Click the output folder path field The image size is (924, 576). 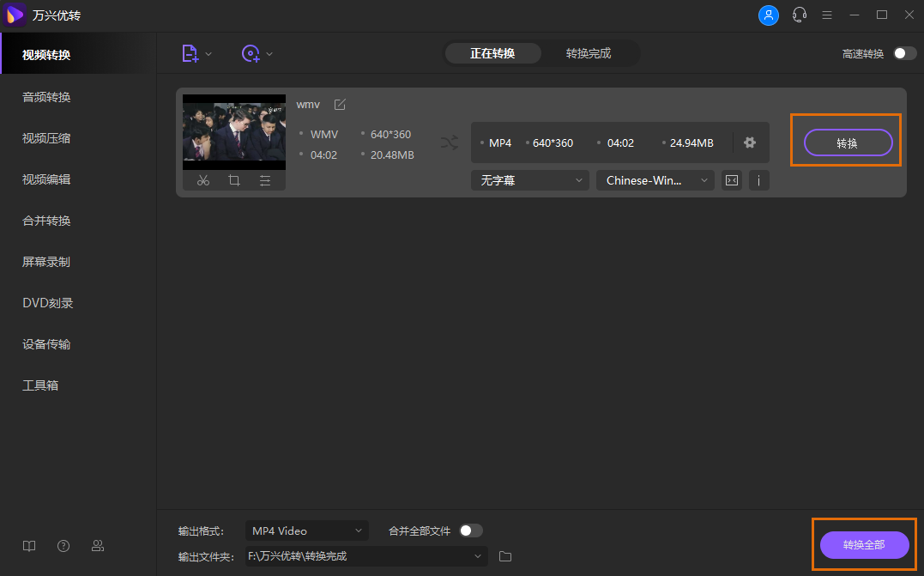[x=360, y=556]
